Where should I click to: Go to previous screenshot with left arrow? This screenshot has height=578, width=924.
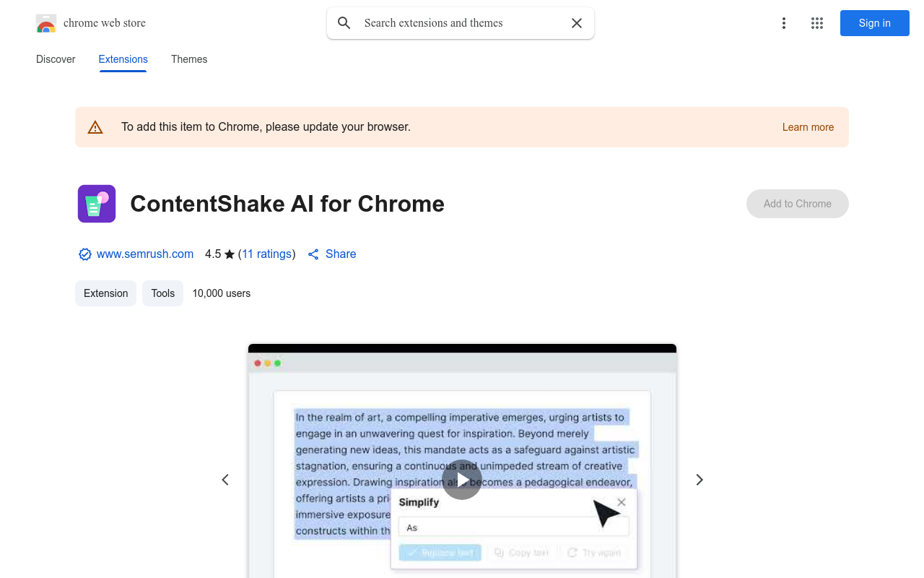(225, 480)
